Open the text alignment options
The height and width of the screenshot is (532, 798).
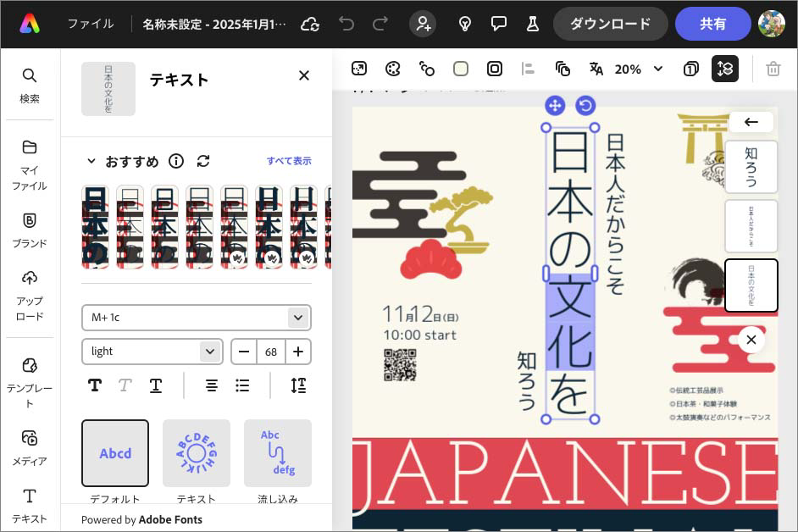pos(211,385)
